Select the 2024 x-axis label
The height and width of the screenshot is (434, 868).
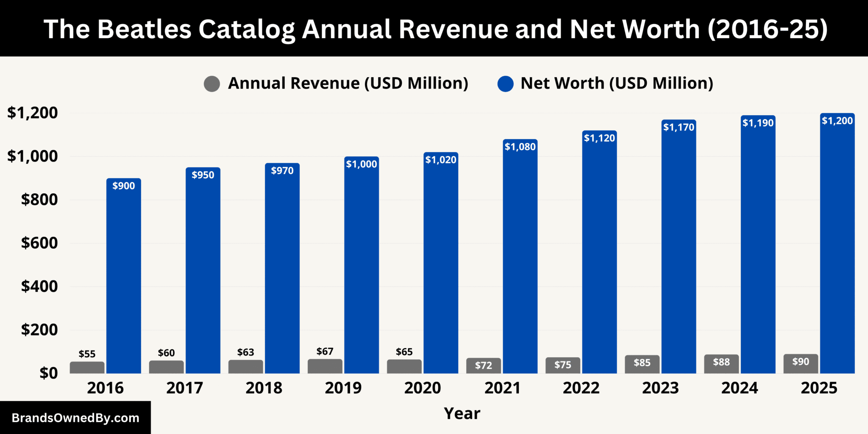pos(740,388)
